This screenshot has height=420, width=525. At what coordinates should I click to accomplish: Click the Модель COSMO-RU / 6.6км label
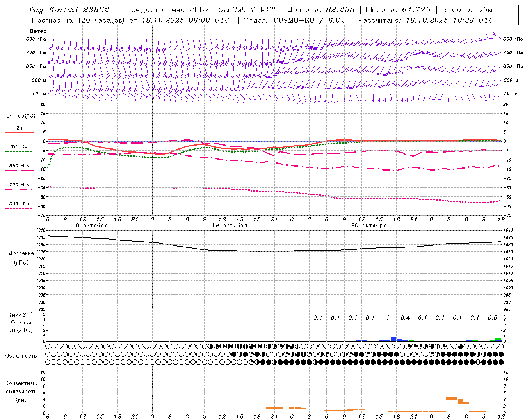296,20
